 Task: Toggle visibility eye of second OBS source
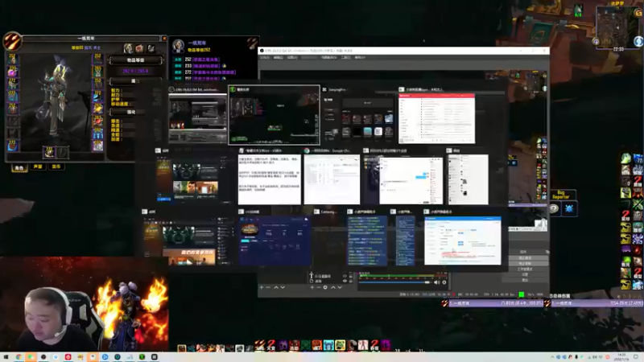[345, 281]
